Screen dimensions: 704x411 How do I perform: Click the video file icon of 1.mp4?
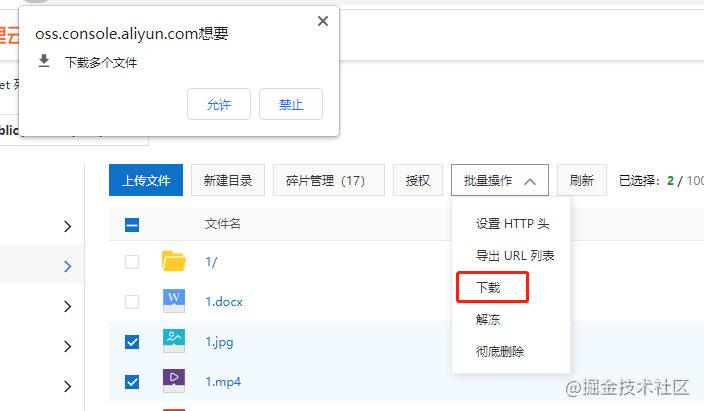[x=174, y=381]
